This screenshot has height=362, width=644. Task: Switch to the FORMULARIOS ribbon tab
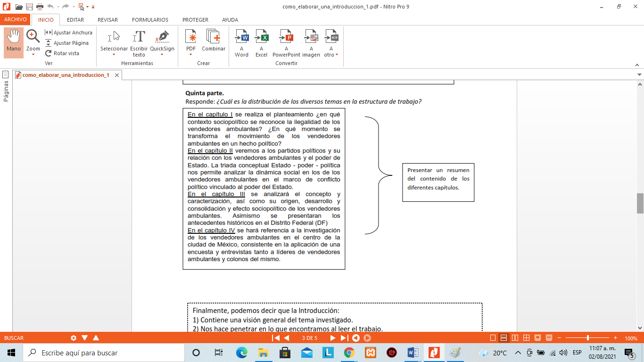[x=150, y=20]
